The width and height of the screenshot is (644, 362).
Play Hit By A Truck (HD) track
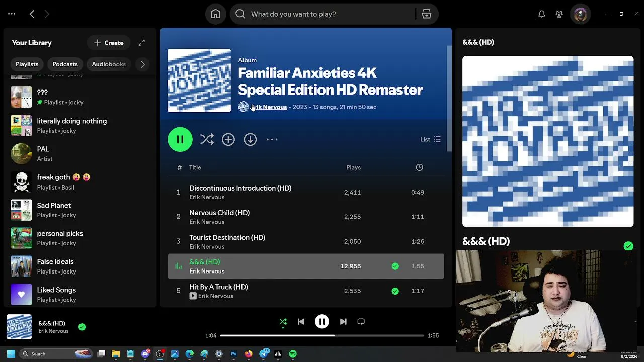coord(306,291)
